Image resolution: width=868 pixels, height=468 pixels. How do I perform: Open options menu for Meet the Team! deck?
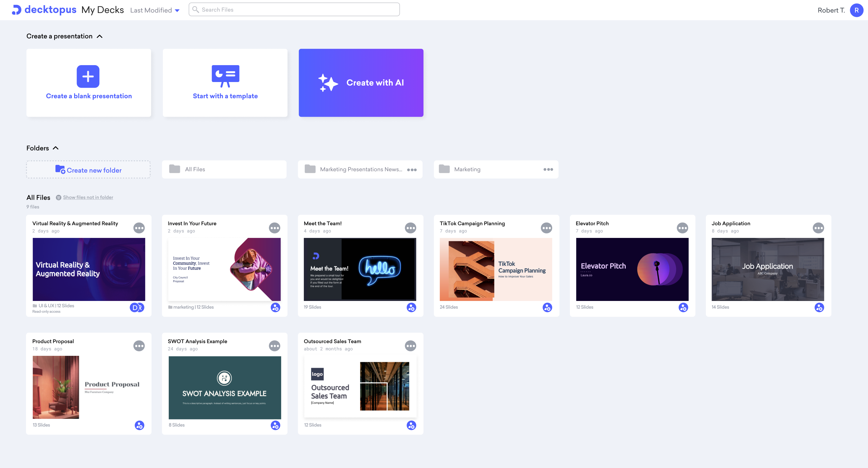[410, 228]
